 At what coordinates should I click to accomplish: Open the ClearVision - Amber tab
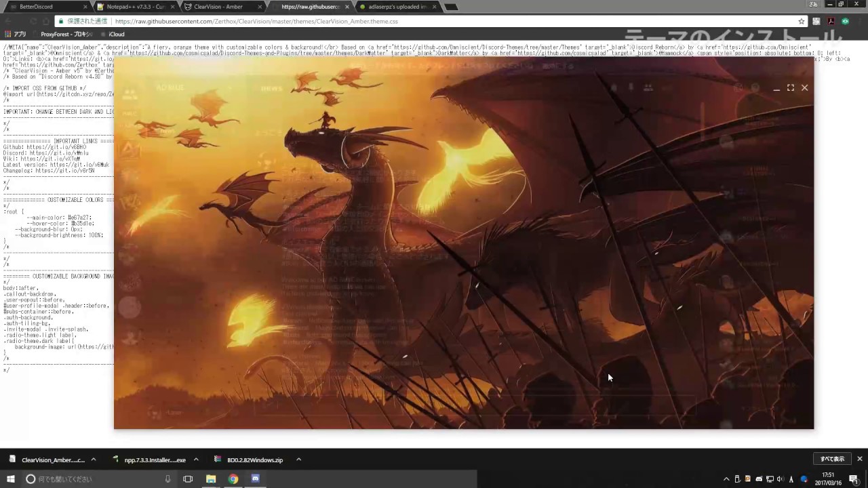coord(224,7)
